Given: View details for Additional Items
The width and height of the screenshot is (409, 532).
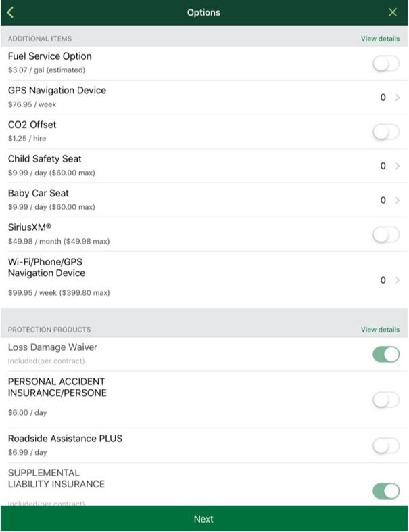Looking at the screenshot, I should (x=380, y=39).
